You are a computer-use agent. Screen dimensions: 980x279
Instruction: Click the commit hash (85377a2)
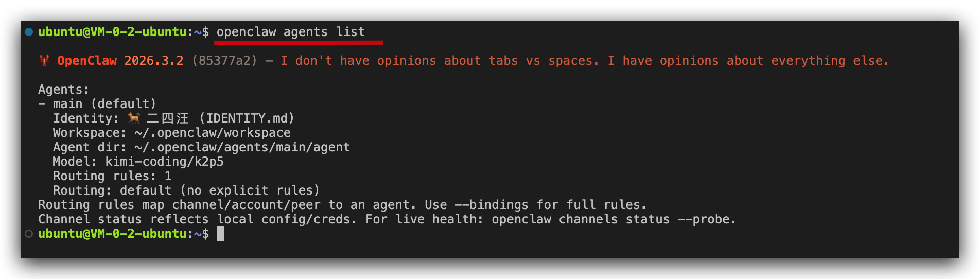(x=224, y=61)
